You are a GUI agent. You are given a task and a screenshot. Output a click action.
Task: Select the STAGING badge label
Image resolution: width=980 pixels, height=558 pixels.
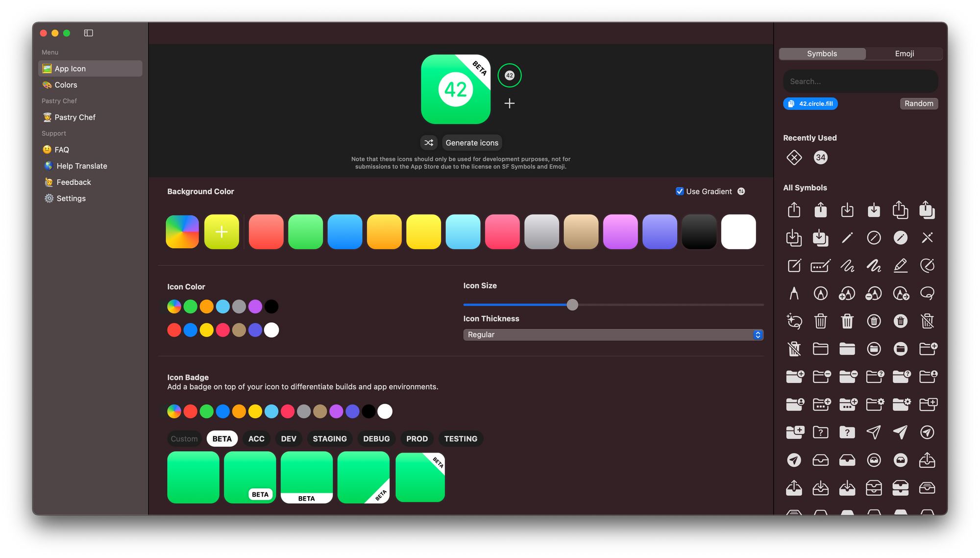pyautogui.click(x=330, y=439)
